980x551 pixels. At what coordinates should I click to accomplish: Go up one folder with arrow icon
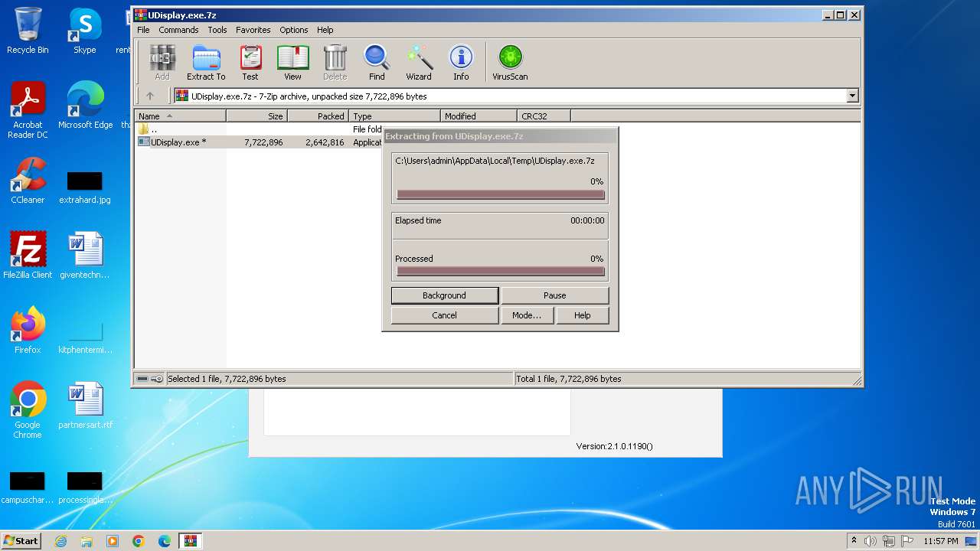150,96
